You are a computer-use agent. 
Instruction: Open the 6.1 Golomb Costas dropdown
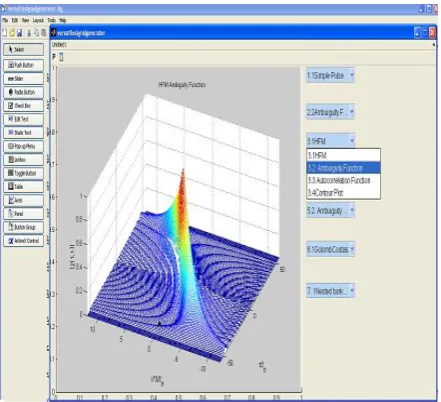(x=352, y=249)
